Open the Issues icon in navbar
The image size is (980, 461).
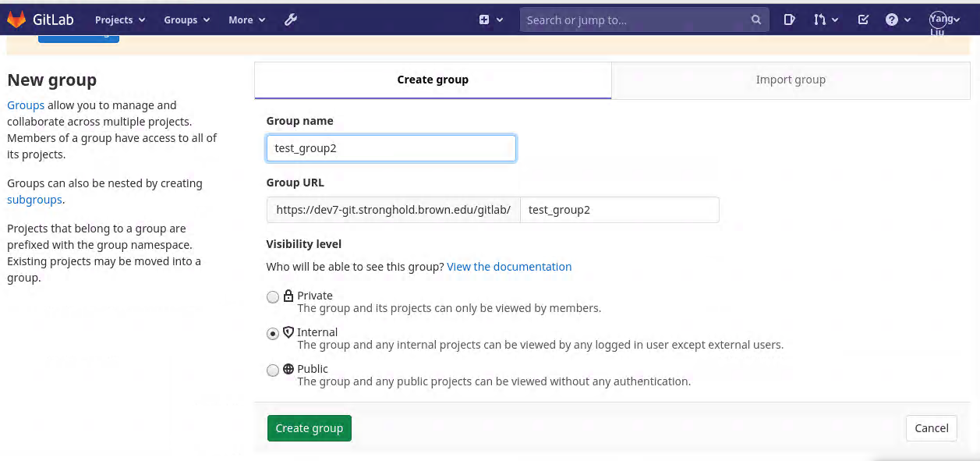tap(789, 20)
